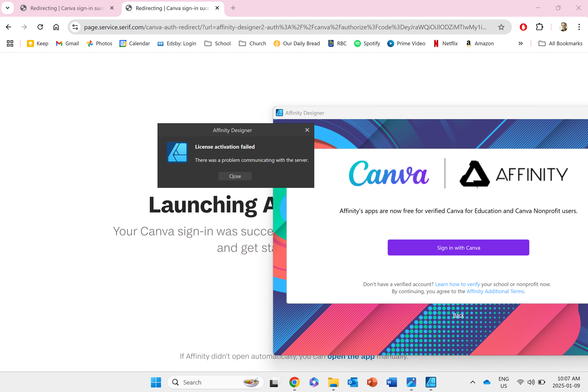
Task: Open Google Chrome from the taskbar
Action: (294, 382)
